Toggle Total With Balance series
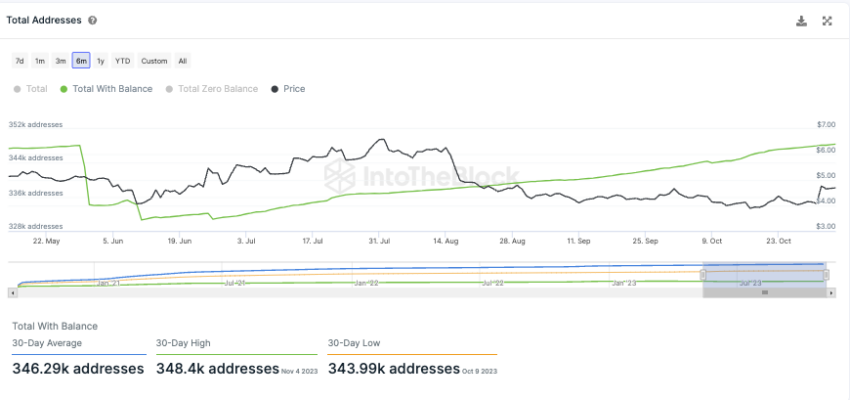Image resolution: width=850 pixels, height=400 pixels. tap(106, 89)
